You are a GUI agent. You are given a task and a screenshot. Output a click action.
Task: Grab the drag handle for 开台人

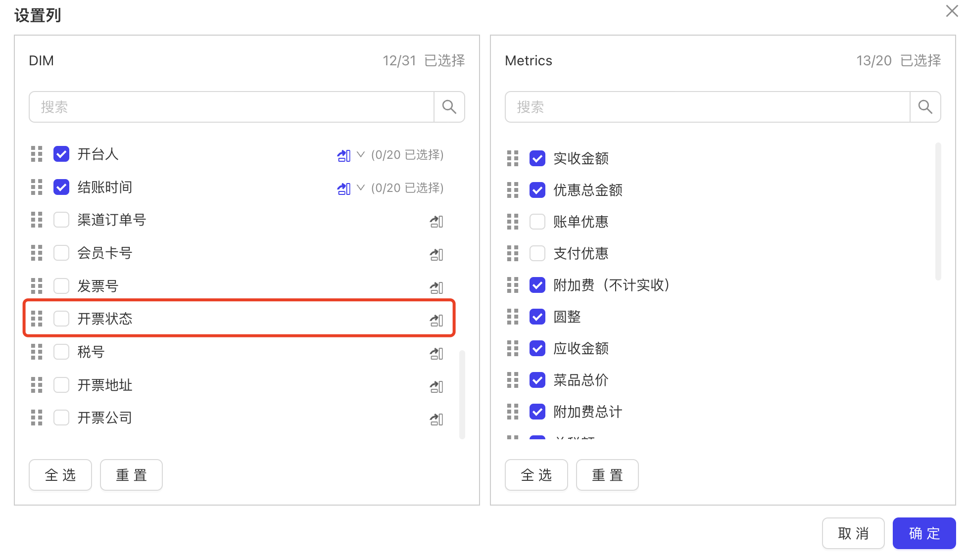(37, 154)
